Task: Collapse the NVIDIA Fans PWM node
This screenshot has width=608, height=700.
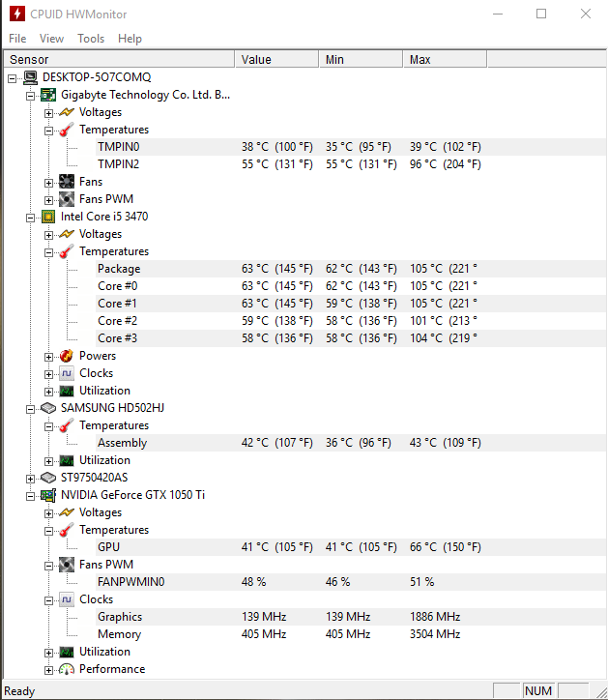Action: tap(48, 565)
